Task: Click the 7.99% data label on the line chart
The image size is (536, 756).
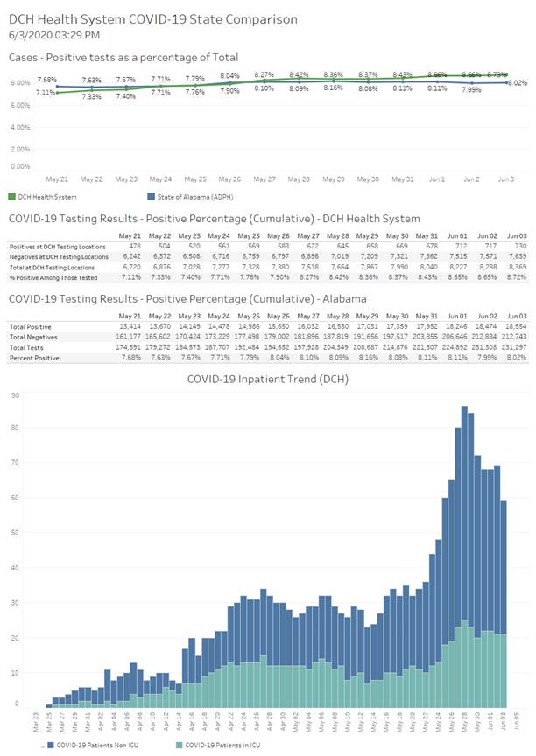Action: [471, 89]
